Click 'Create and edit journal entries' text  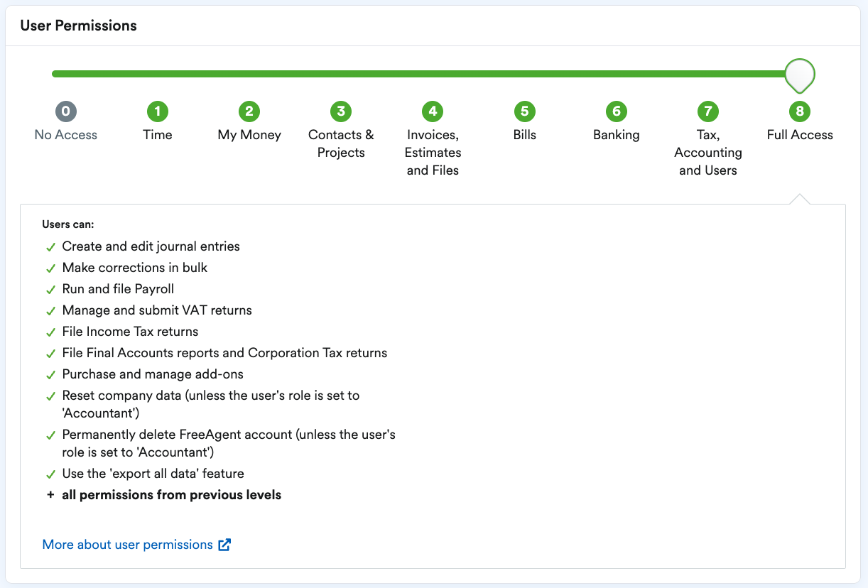[x=151, y=246]
